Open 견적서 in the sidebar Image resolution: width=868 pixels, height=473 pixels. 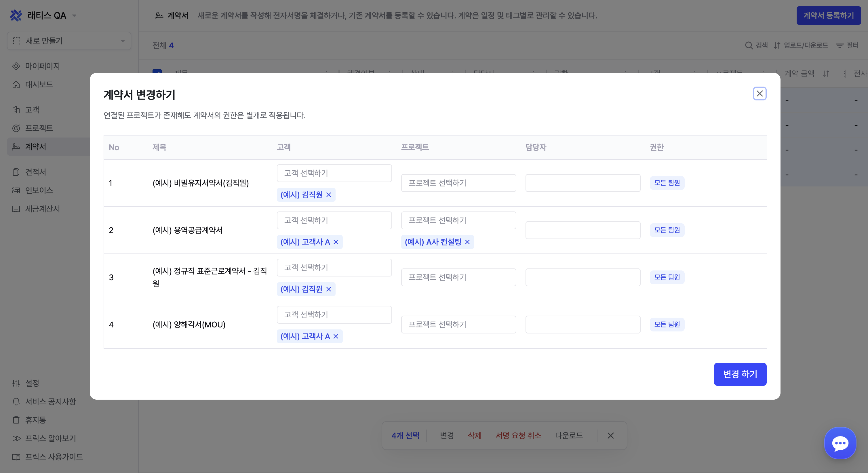tap(35, 172)
